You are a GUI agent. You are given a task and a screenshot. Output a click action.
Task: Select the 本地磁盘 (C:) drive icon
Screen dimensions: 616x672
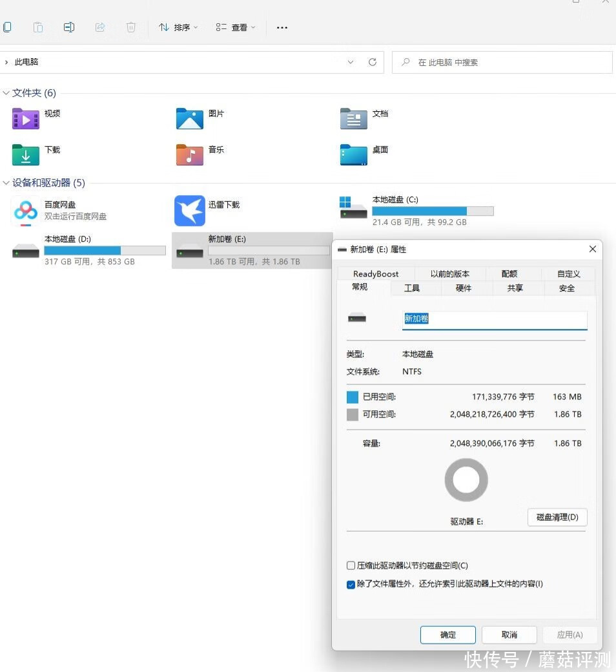pyautogui.click(x=353, y=208)
